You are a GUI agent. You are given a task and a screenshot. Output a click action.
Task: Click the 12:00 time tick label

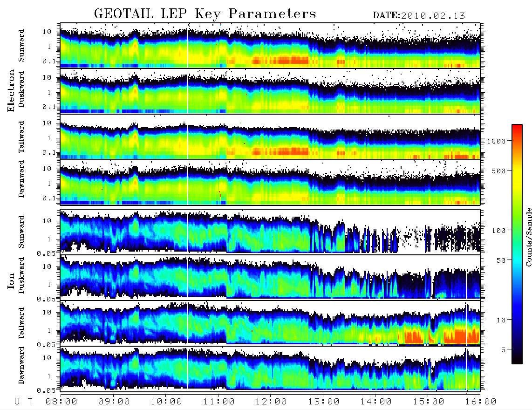[x=271, y=402]
